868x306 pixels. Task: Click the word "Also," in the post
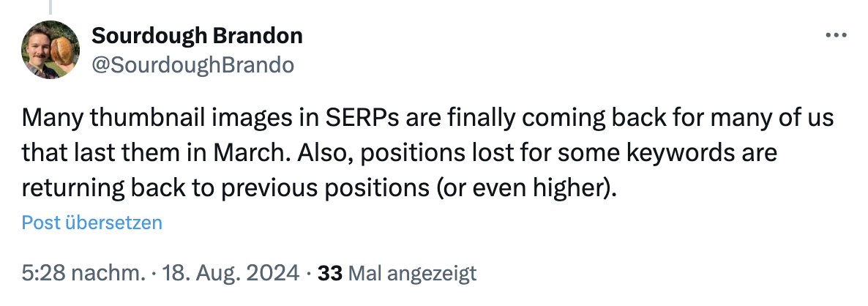click(x=339, y=153)
